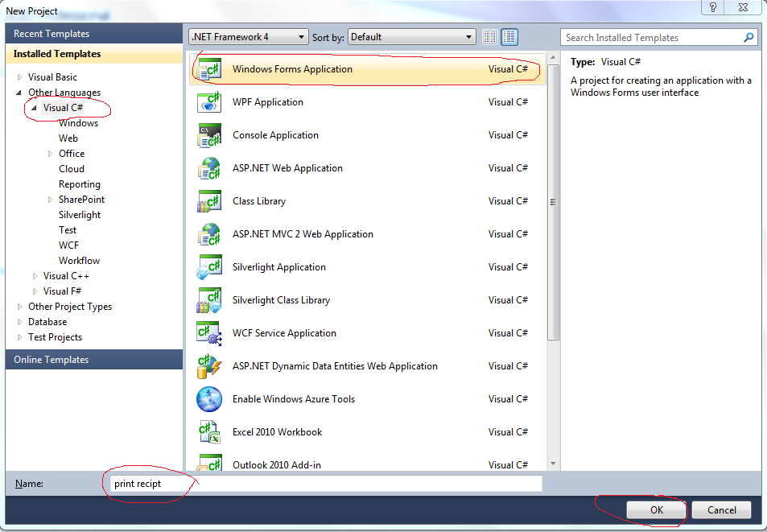Screen dimensions: 767x532
Task: Select the 'Console Application' template name
Action: click(275, 135)
